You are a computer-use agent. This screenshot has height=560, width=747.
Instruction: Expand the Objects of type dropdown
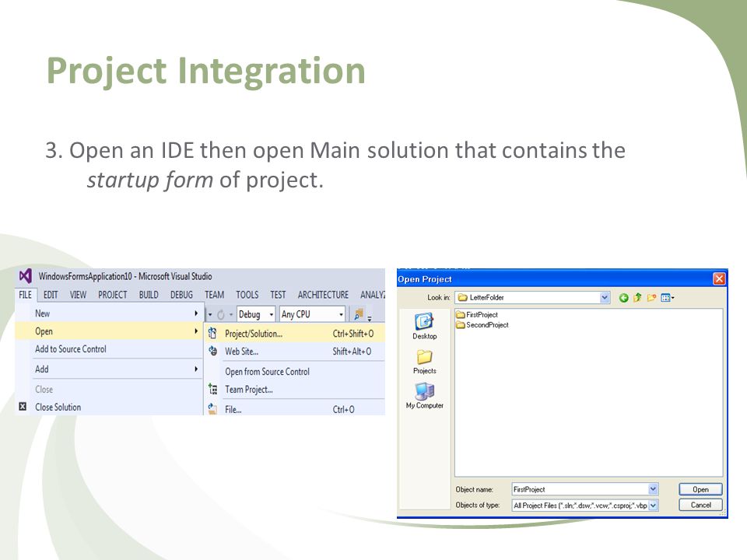click(x=653, y=506)
